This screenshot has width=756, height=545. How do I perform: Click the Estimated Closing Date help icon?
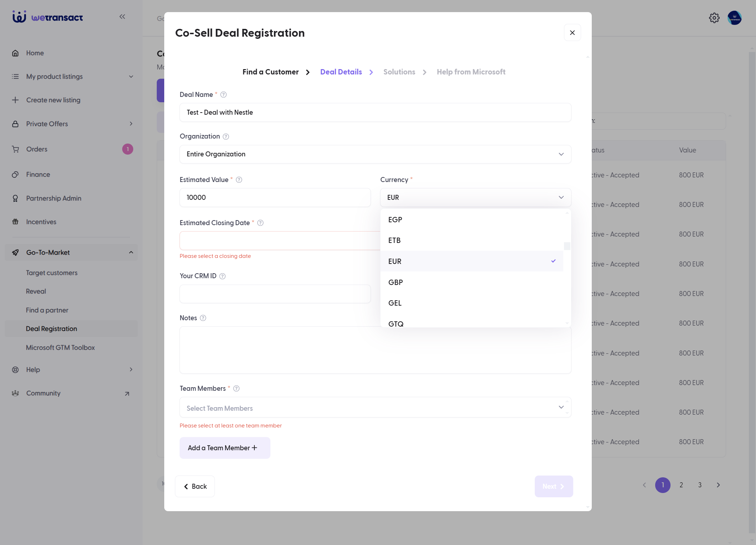[x=260, y=223]
